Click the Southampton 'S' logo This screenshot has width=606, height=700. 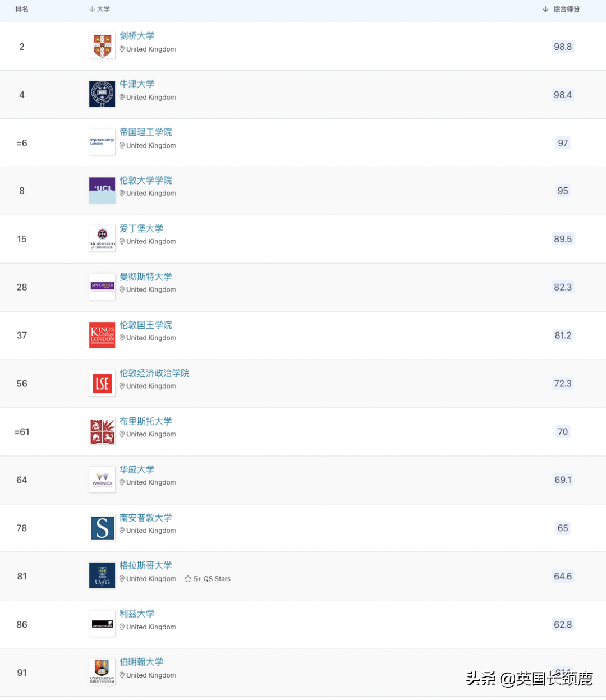[102, 528]
